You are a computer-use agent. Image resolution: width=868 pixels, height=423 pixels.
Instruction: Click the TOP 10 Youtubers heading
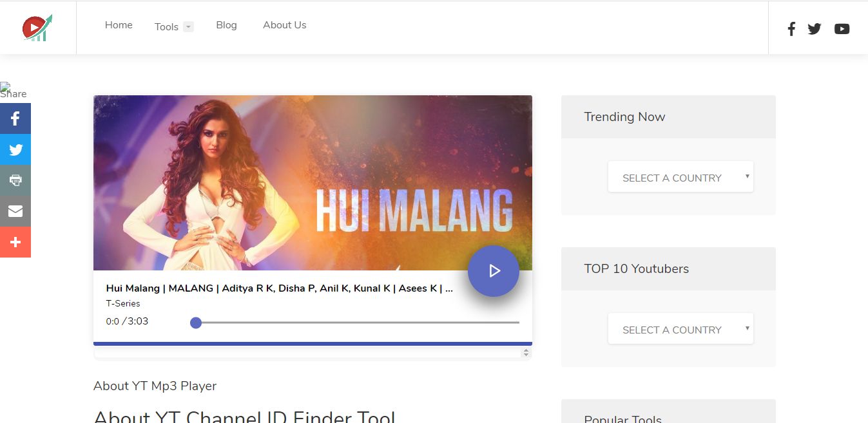(636, 268)
